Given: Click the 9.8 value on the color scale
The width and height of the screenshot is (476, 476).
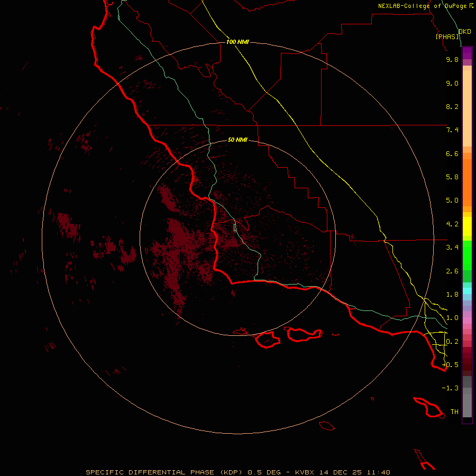Looking at the screenshot, I should pos(452,59).
